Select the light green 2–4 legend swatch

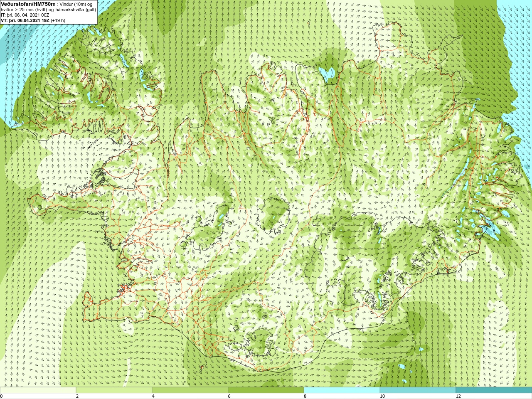click(x=114, y=390)
